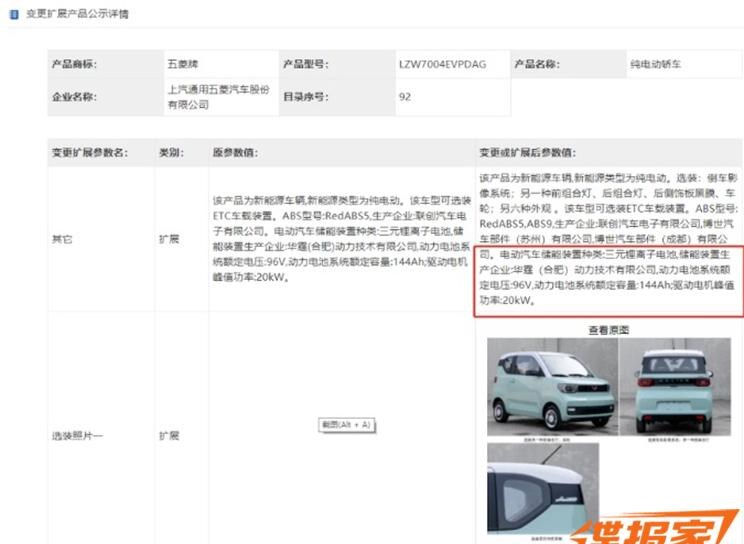
Task: Click the 目录序号 label
Action: pyautogui.click(x=306, y=97)
